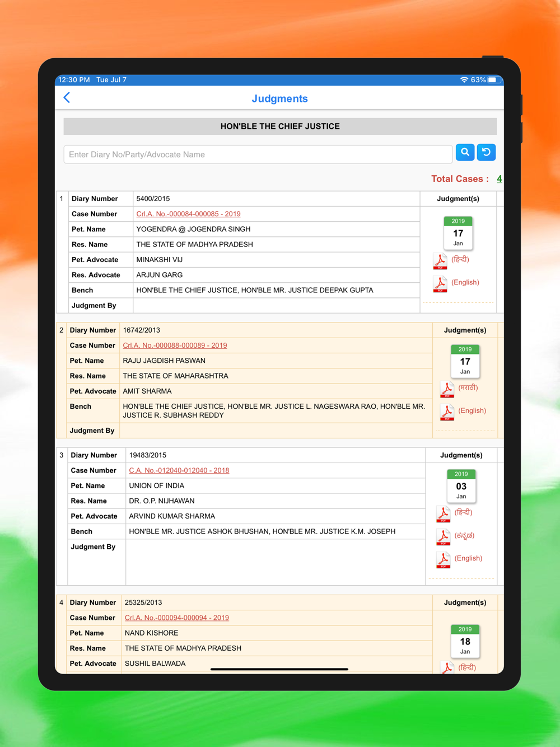Select diary number 5400/2015
Image resolution: width=560 pixels, height=747 pixels.
coord(153,199)
